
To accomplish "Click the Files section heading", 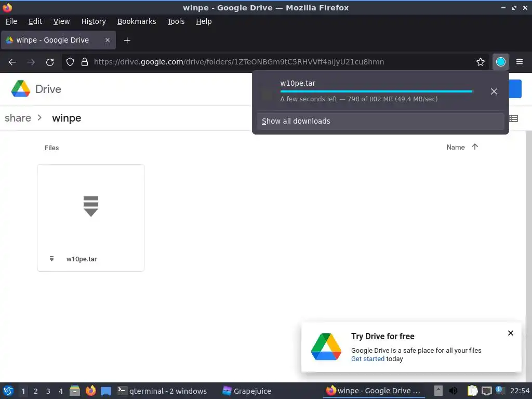I will (51, 148).
